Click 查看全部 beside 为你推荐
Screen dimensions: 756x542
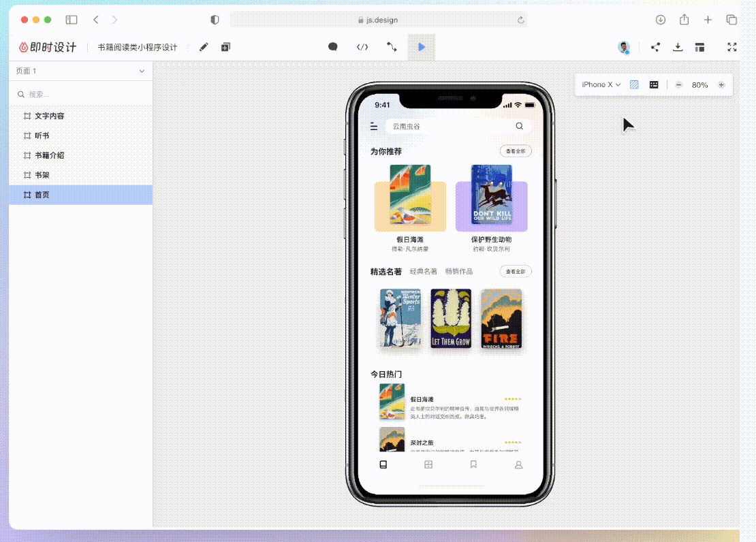(516, 151)
